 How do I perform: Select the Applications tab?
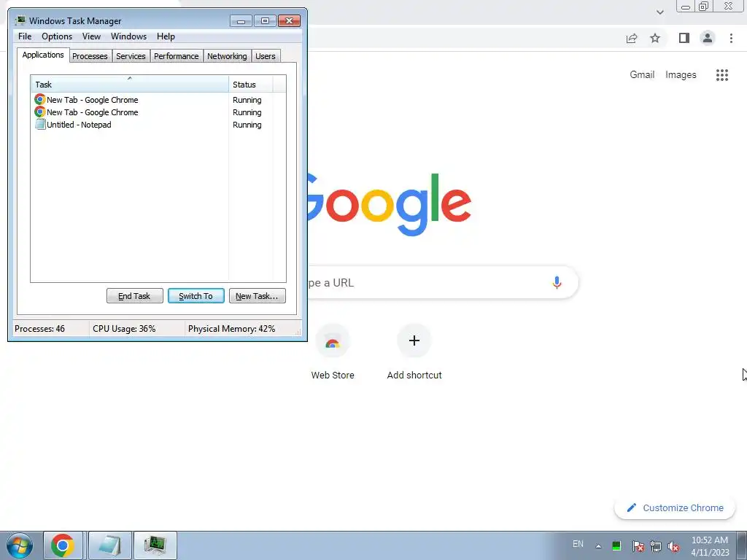point(43,55)
